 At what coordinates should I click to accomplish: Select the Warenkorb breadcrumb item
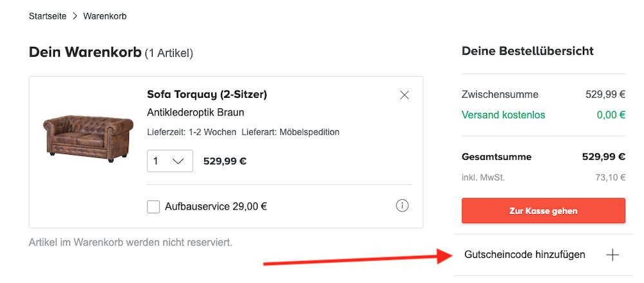[x=105, y=16]
